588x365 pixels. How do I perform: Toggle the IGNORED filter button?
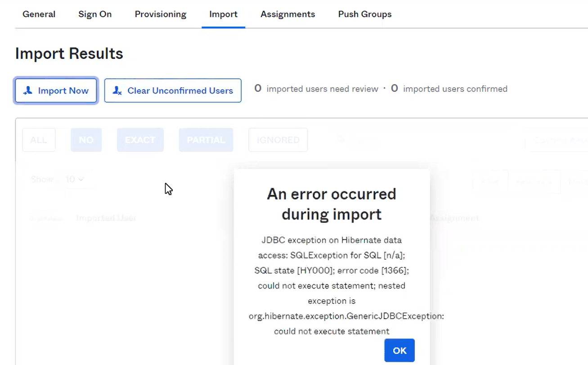coord(278,140)
